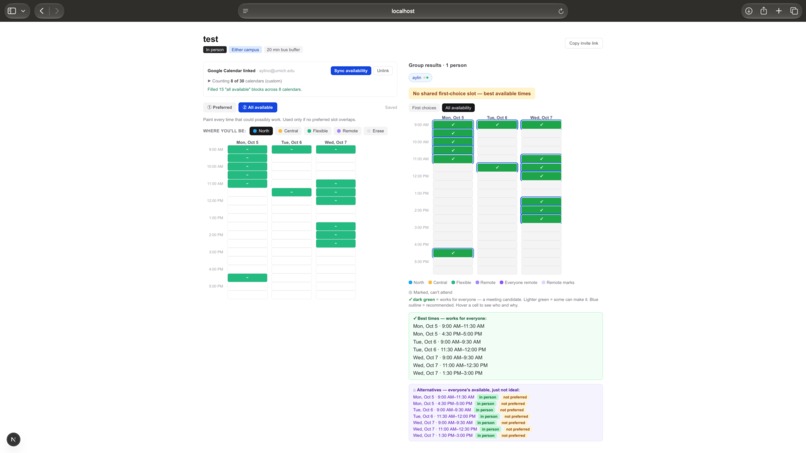Click alternative Tue, Oct 6 · 9:00 AM–9:30 AM
Viewport: 806px width, 453px height.
click(442, 410)
